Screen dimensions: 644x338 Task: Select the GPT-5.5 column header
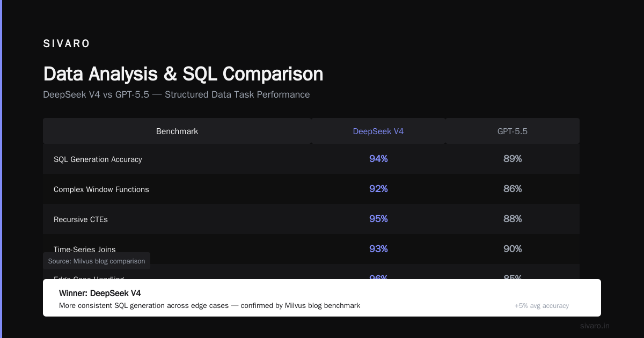click(513, 131)
